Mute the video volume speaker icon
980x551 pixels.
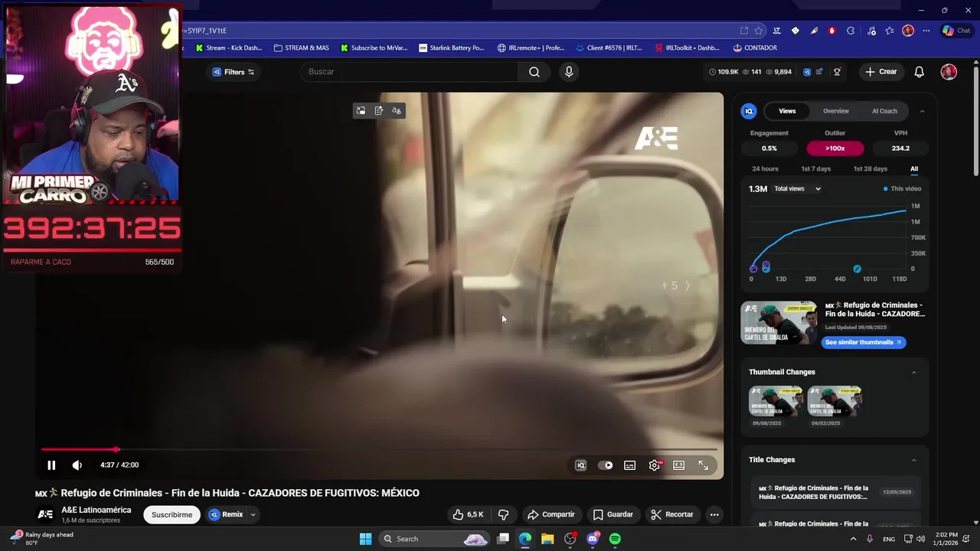coord(77,465)
